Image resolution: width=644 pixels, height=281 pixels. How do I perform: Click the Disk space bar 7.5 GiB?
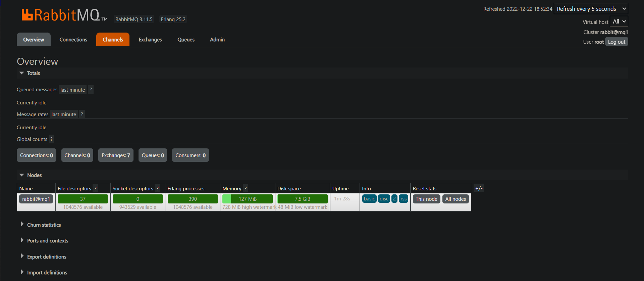303,199
